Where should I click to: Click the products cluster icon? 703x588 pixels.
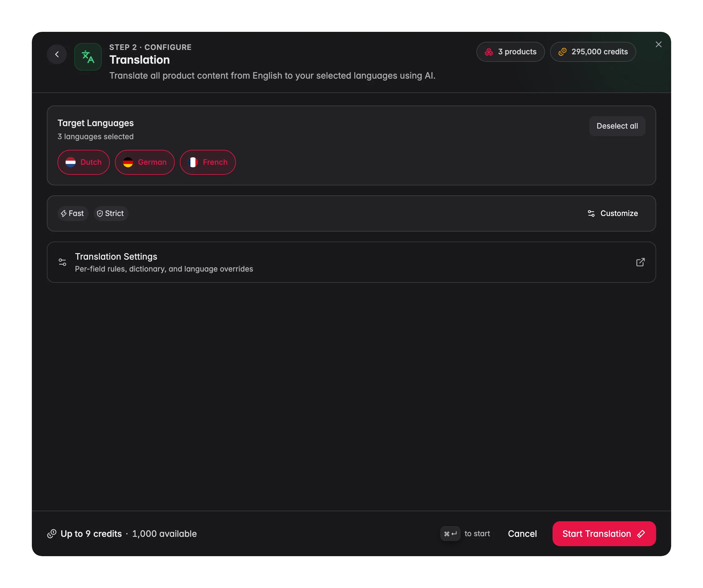tap(489, 52)
